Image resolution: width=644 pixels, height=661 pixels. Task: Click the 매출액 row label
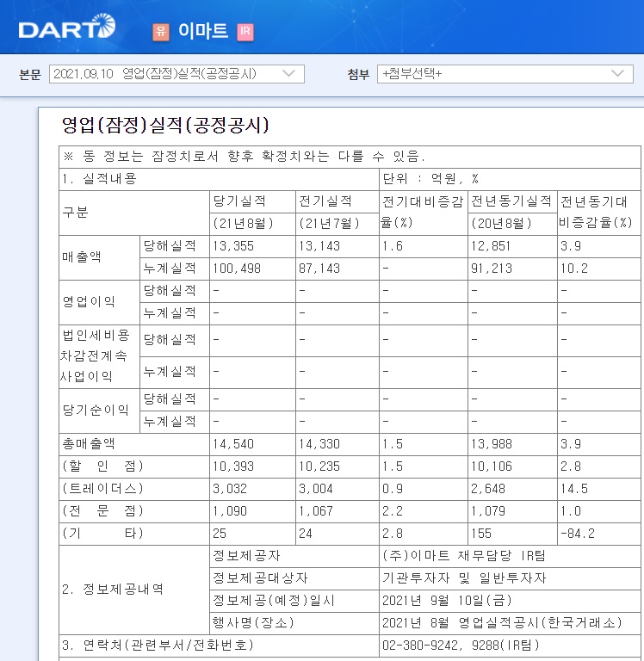pyautogui.click(x=82, y=256)
